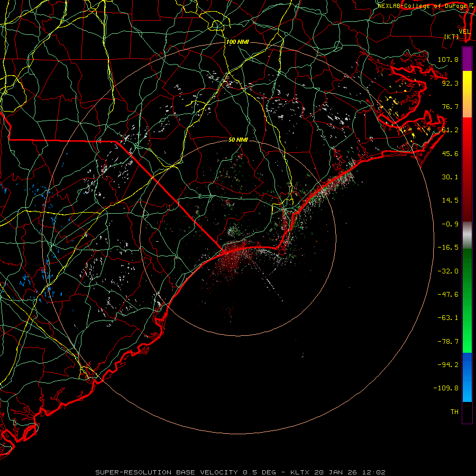The image size is (476, 476).
Task: Click the yellow-orange segment of the color bar
Action: (467, 94)
